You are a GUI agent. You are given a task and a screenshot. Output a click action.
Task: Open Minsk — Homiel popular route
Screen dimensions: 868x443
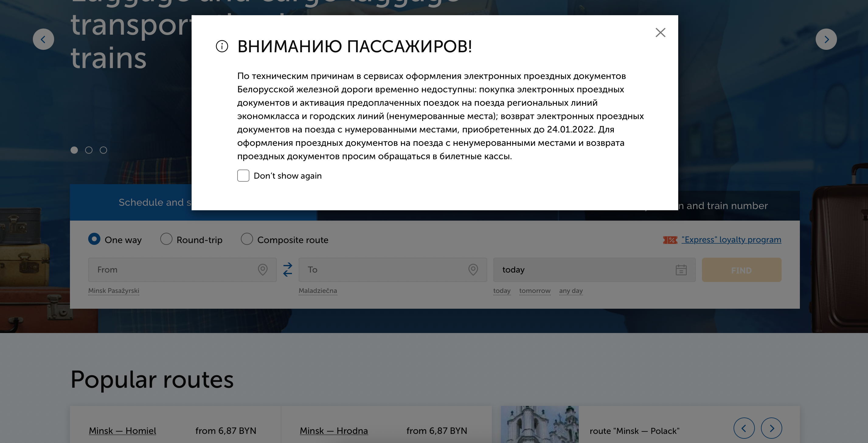click(x=122, y=431)
